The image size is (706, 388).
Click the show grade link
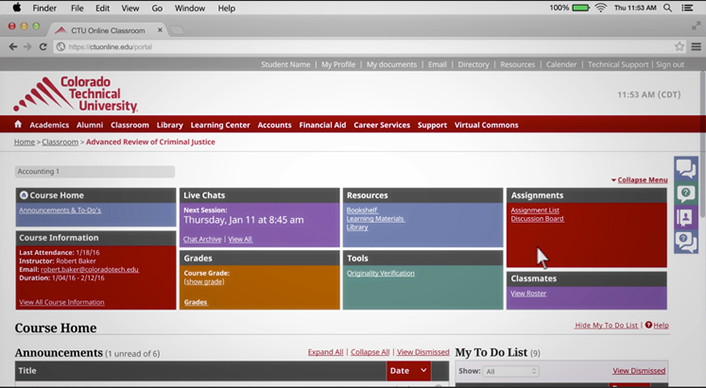click(x=204, y=281)
